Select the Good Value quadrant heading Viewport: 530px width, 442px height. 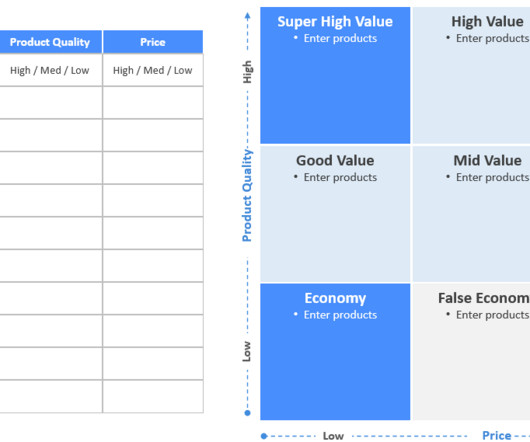tap(335, 161)
